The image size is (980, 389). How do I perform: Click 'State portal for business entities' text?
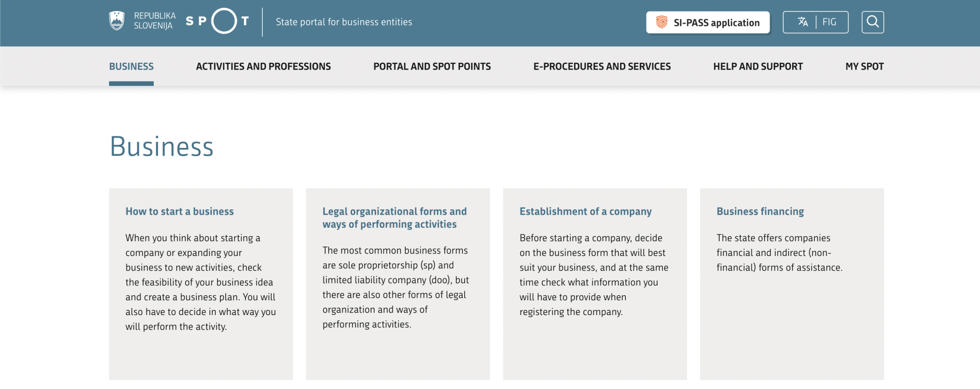click(344, 22)
